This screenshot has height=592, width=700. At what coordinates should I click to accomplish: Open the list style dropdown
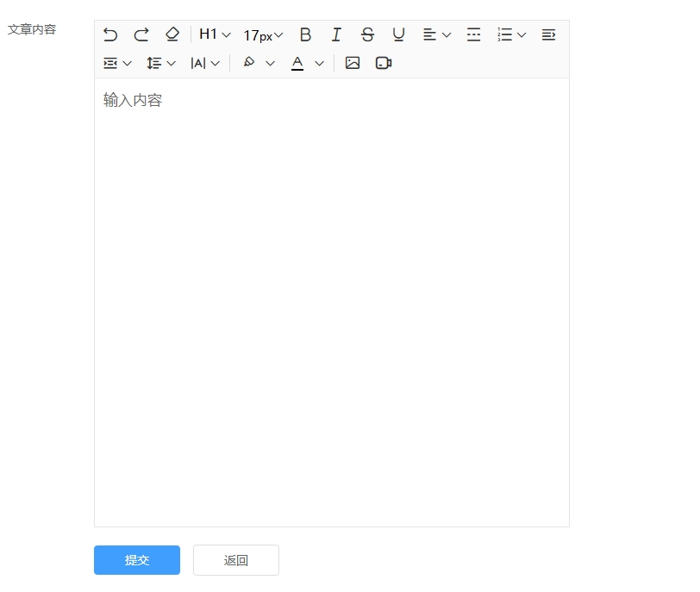click(x=510, y=34)
